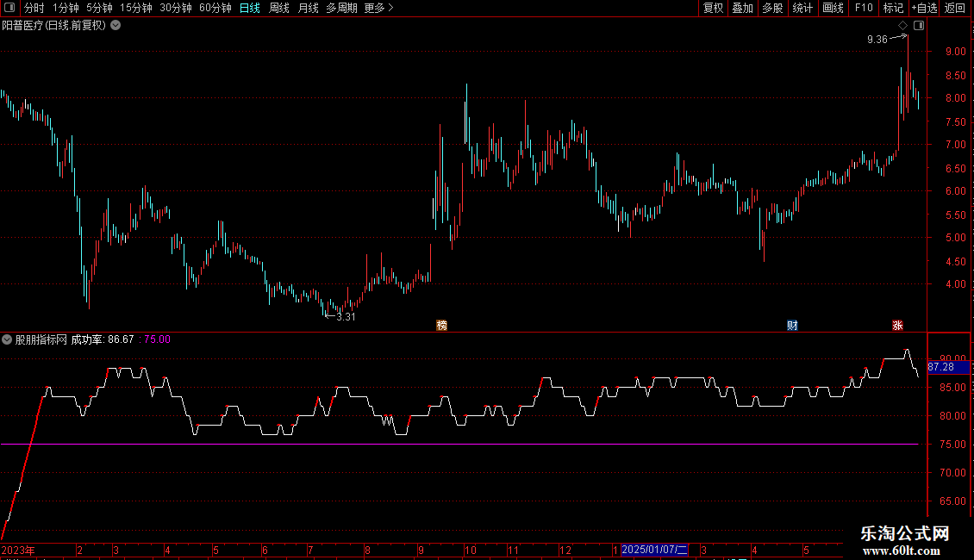This screenshot has width=974, height=560.
Task: Open the indicator menu circle beside 股朋指标网
Action: [7, 339]
